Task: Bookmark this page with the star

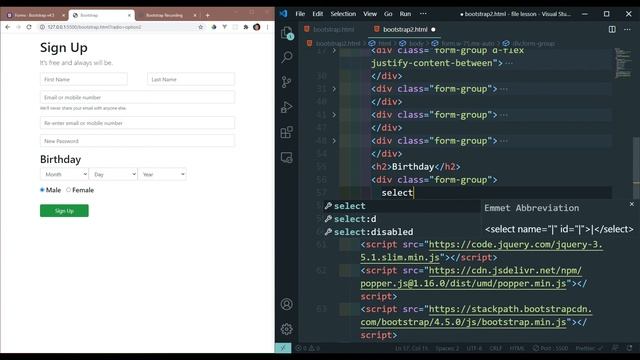Action: 200,27
